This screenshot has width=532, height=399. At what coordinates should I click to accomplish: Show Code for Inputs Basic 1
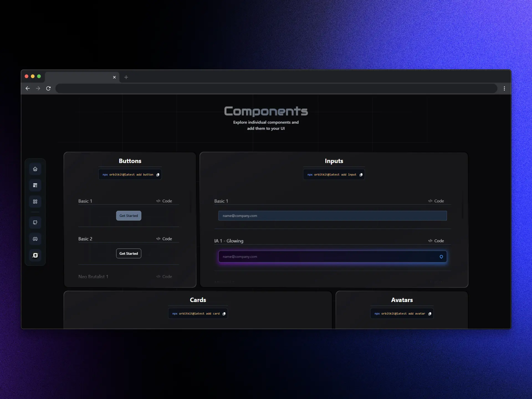pos(436,201)
